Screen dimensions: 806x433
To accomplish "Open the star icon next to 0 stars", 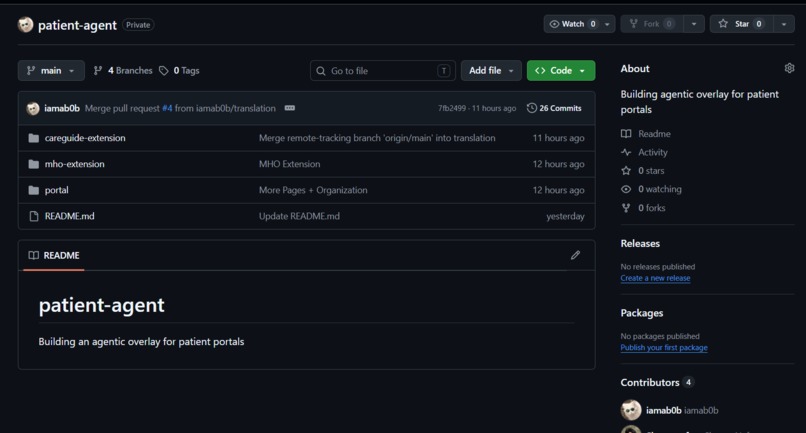I will (626, 171).
